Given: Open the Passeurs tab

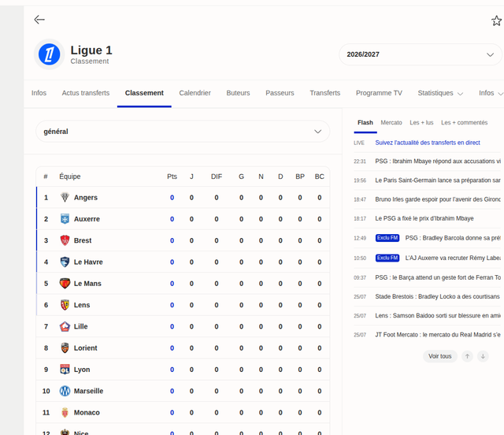Looking at the screenshot, I should tap(280, 93).
